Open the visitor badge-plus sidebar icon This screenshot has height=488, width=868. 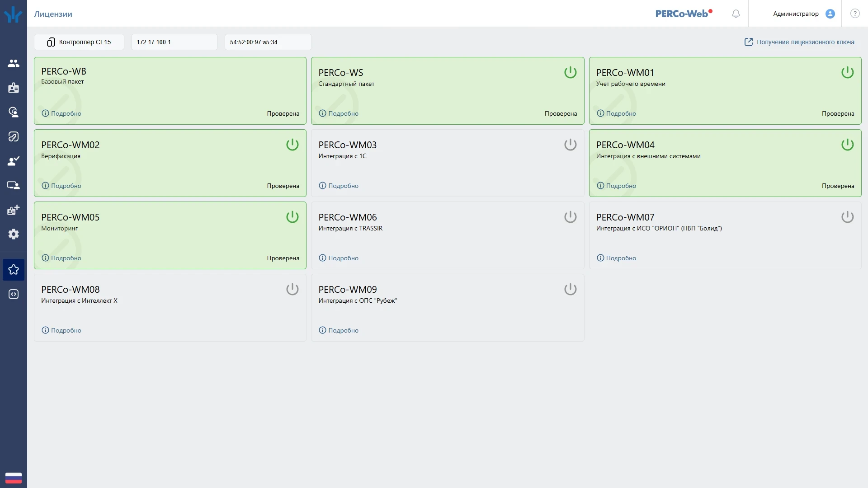pos(14,210)
